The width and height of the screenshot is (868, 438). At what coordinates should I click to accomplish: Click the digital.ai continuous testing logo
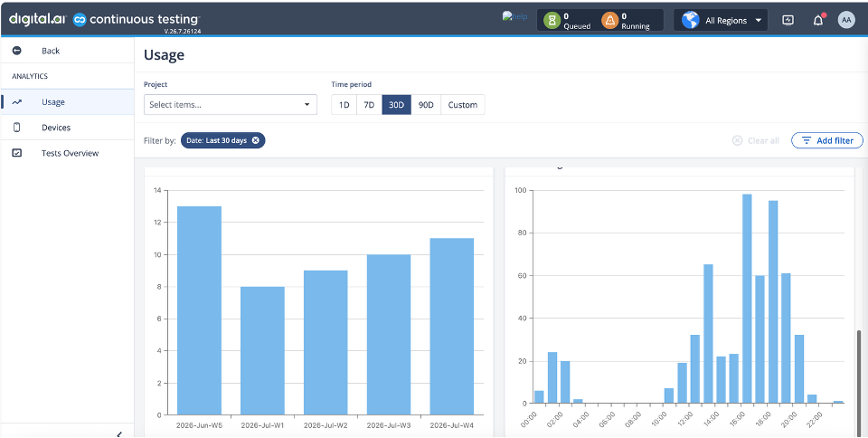tap(104, 19)
